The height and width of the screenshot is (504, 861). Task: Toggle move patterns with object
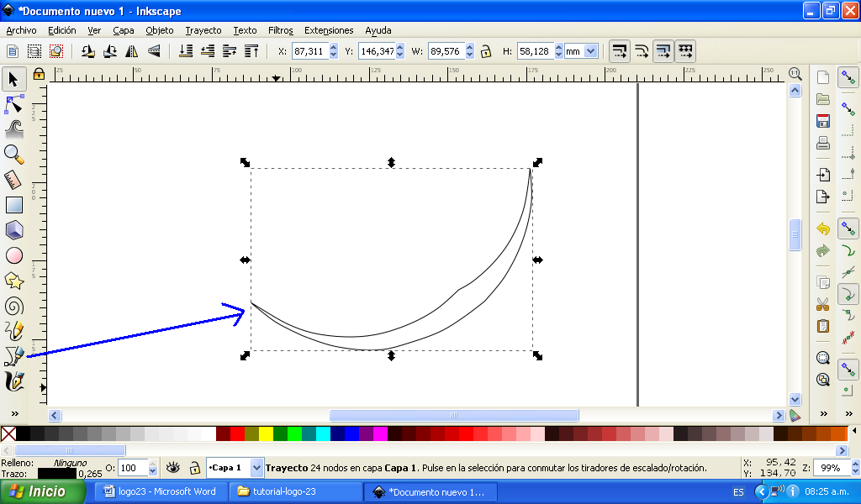click(685, 51)
